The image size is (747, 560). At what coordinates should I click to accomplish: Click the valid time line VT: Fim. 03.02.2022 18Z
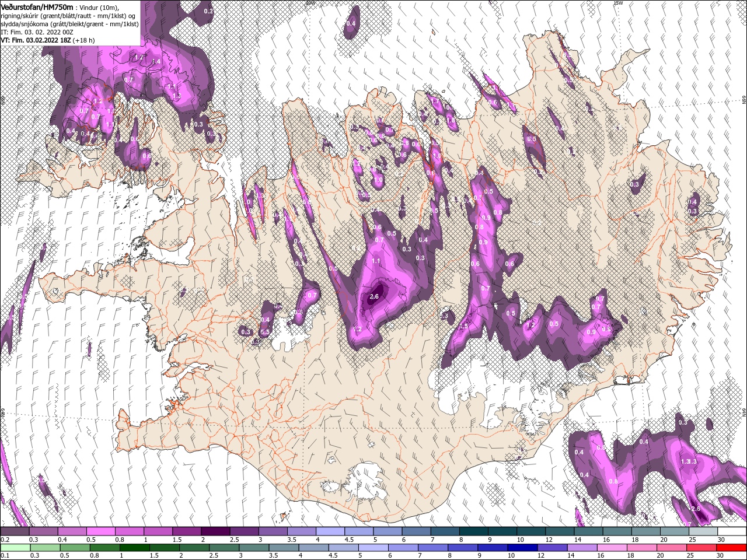click(36, 40)
